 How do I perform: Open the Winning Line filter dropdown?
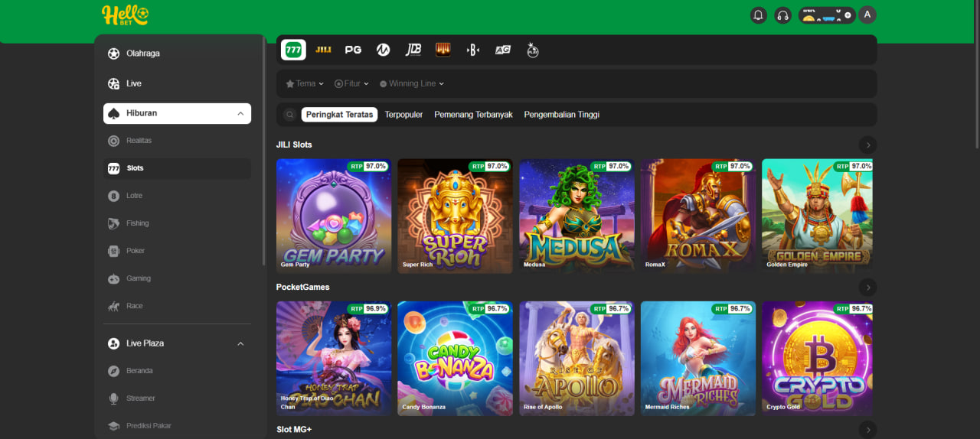pyautogui.click(x=412, y=83)
